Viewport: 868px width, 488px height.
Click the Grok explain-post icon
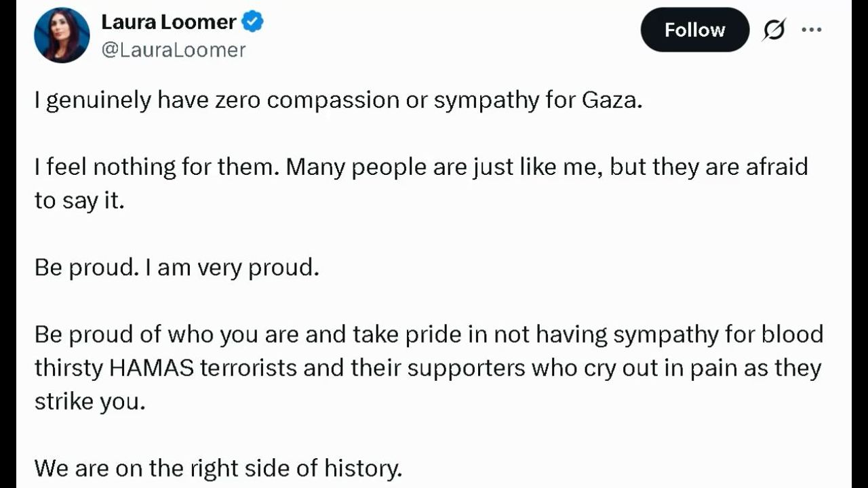(774, 30)
